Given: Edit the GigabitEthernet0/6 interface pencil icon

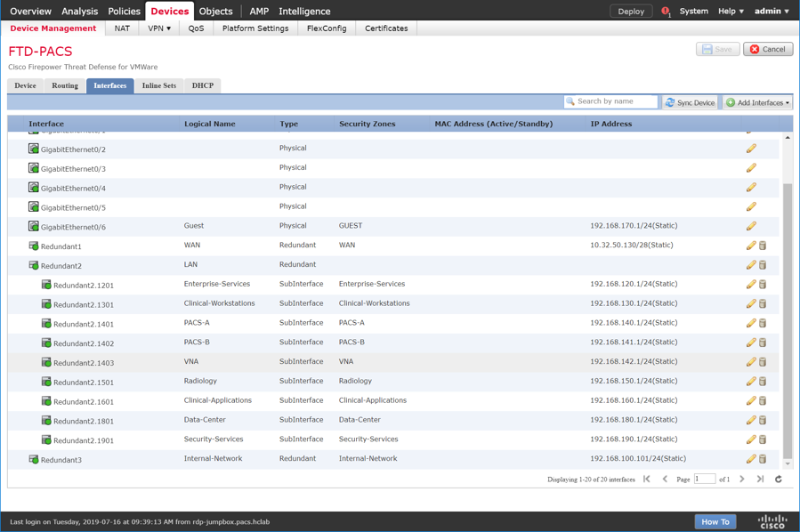Looking at the screenshot, I should click(x=751, y=226).
